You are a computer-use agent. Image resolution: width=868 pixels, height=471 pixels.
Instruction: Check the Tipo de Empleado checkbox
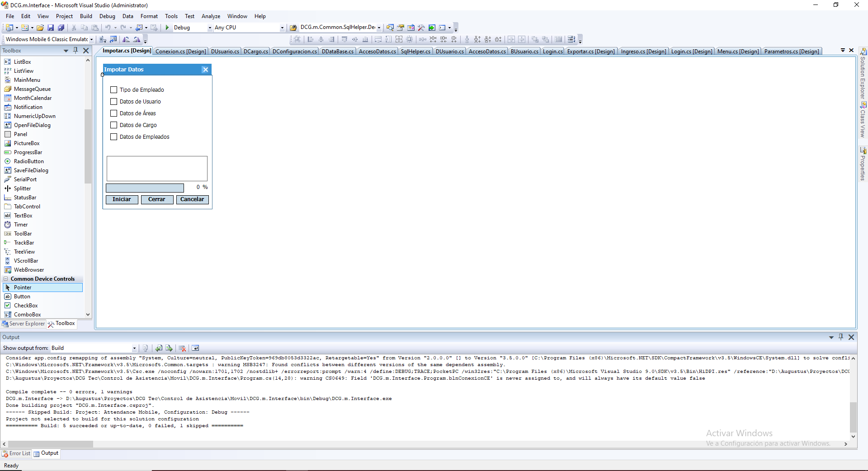tap(114, 90)
